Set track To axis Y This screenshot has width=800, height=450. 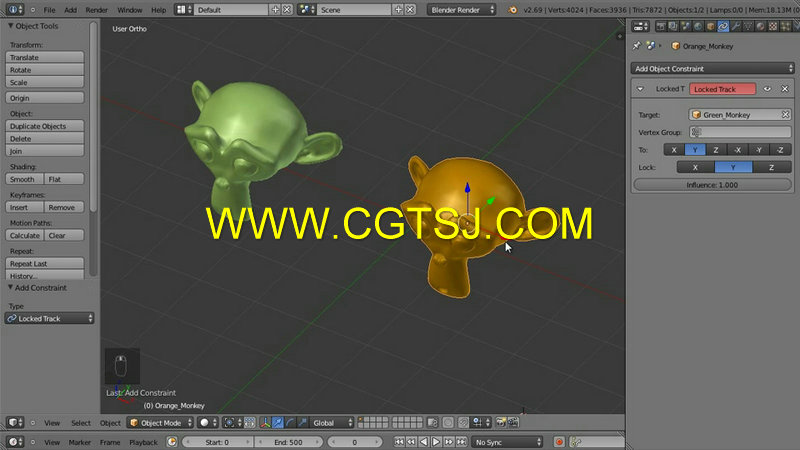pyautogui.click(x=695, y=150)
